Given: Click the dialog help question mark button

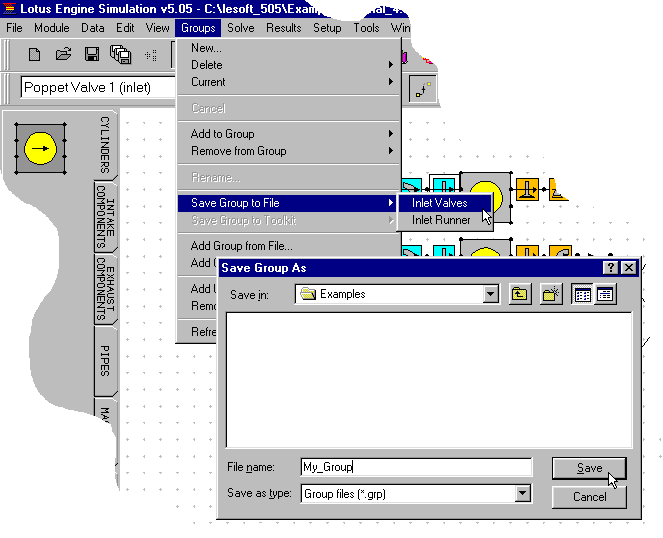Looking at the screenshot, I should point(610,268).
